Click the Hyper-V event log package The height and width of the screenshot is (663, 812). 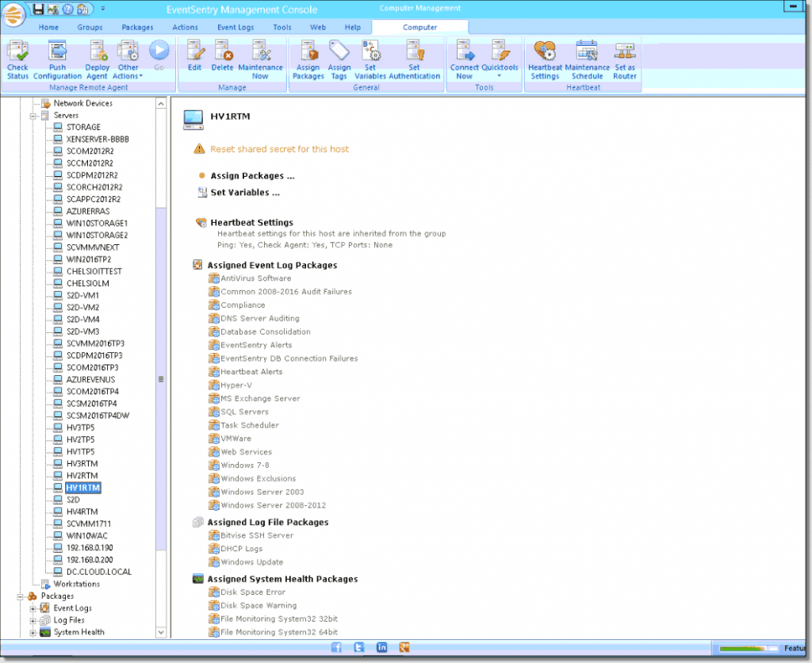[x=236, y=385]
